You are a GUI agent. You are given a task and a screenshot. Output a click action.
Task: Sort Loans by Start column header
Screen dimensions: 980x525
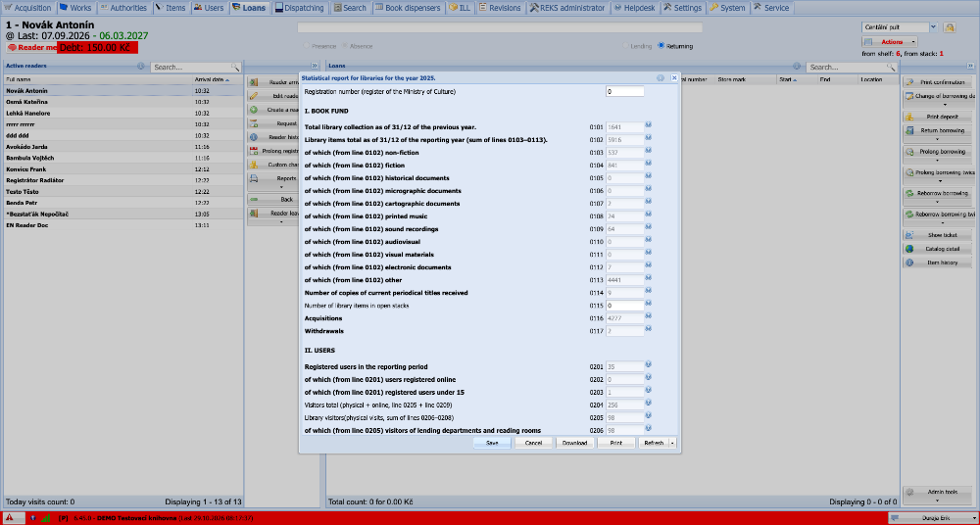[x=797, y=80]
